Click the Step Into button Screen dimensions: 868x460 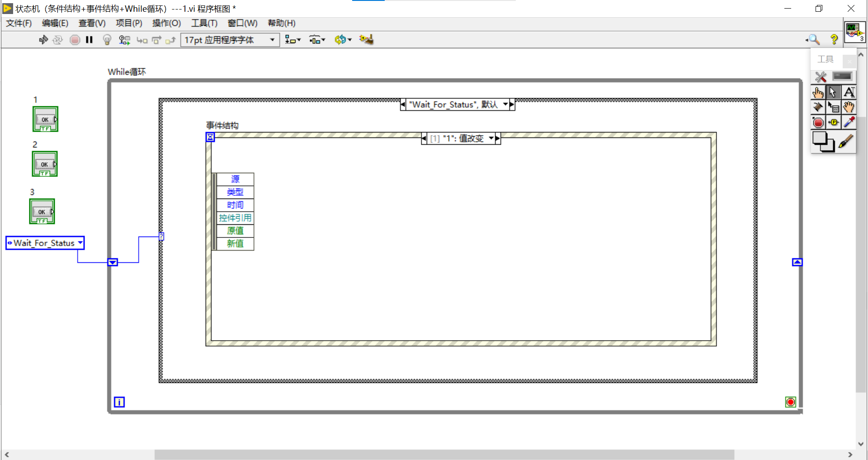(x=142, y=40)
